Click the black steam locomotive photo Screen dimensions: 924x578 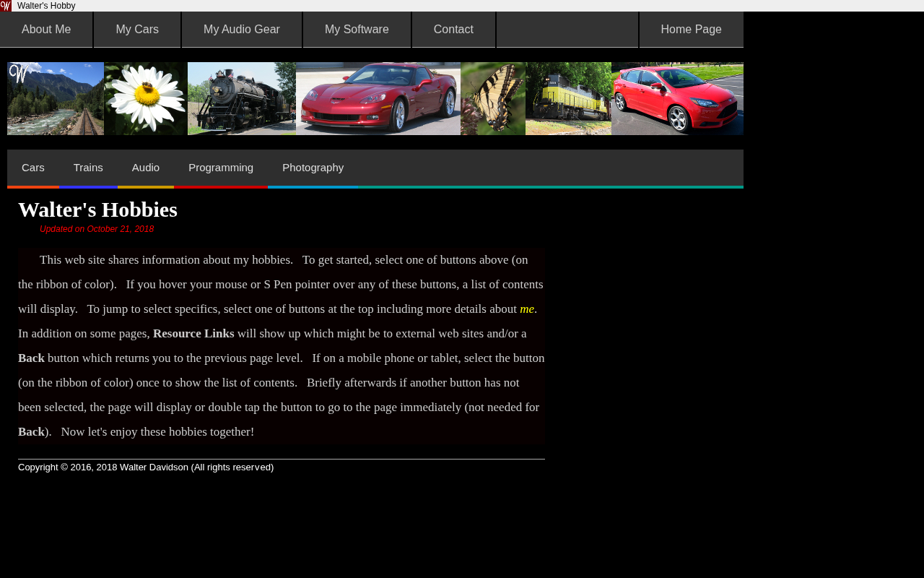[242, 98]
